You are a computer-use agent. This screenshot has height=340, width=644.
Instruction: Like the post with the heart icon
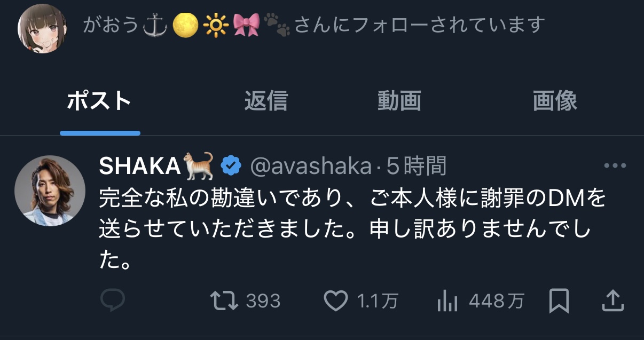336,301
